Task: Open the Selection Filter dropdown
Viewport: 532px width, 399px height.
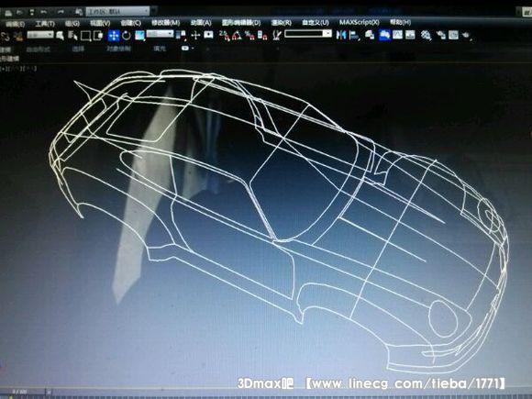Action: click(x=40, y=35)
